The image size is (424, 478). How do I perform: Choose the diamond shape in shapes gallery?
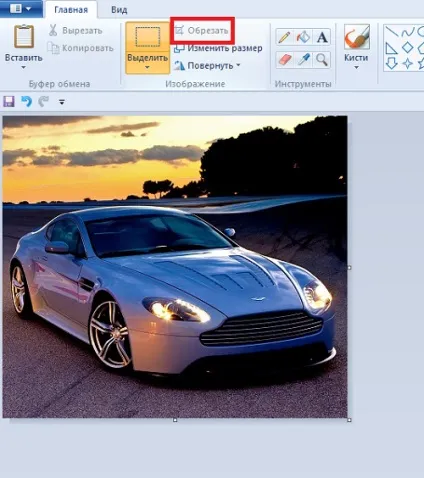click(407, 47)
